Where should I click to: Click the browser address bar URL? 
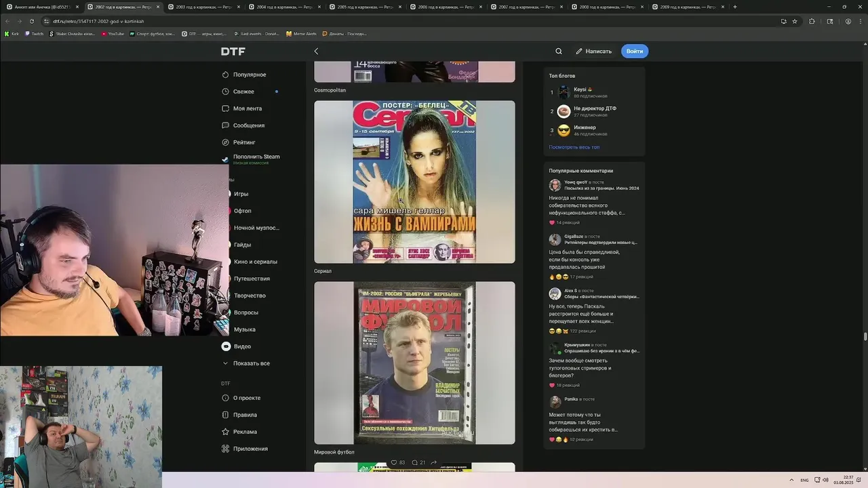point(98,21)
